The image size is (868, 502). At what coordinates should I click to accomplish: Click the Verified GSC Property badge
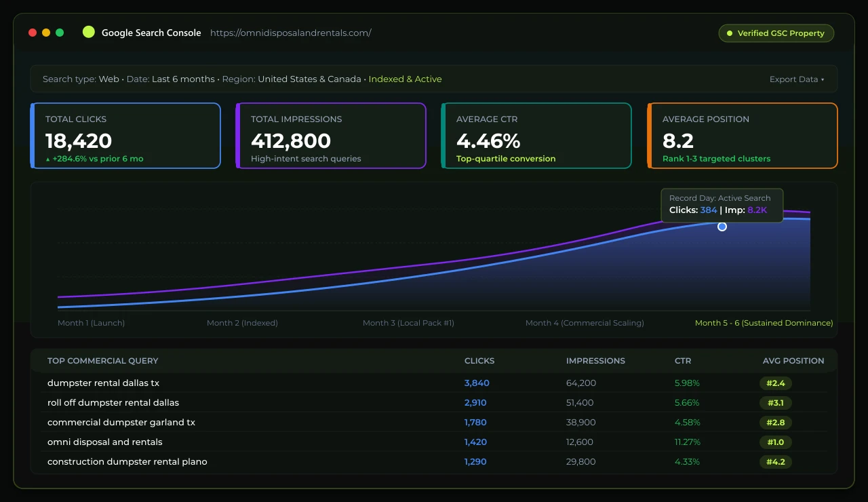click(776, 33)
